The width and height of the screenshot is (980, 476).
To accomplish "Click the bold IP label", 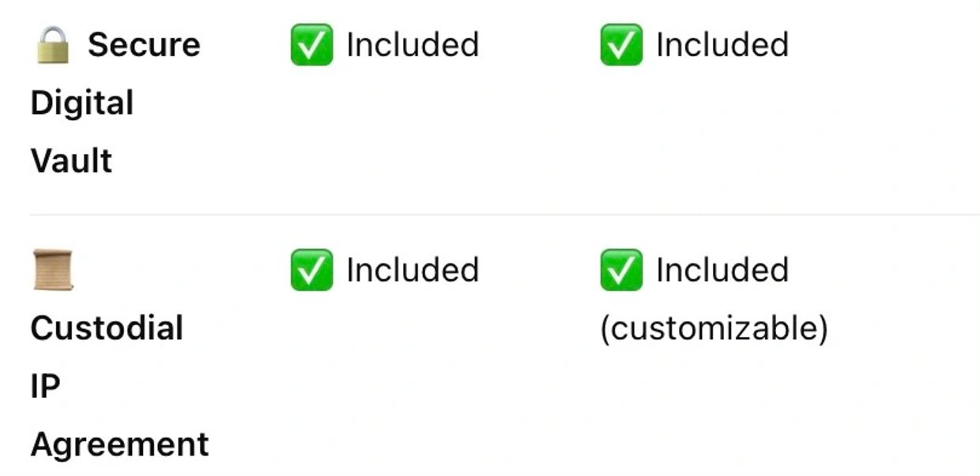I will coord(46,387).
